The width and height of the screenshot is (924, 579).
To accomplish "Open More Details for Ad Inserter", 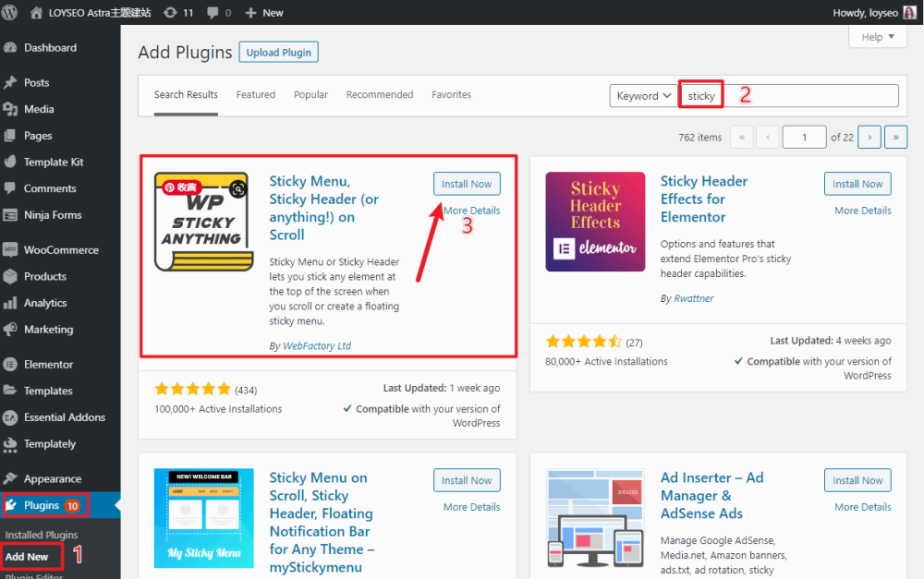I will click(x=863, y=507).
